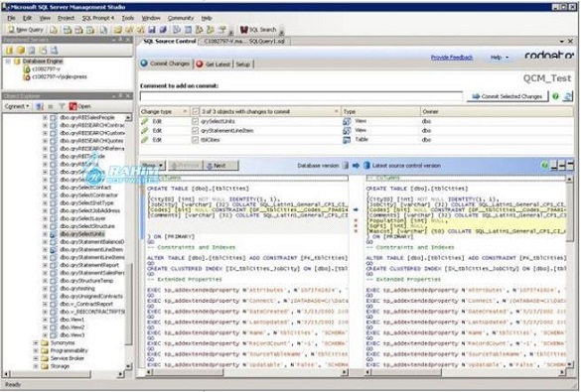Collapse the Database Engine node

[8, 62]
